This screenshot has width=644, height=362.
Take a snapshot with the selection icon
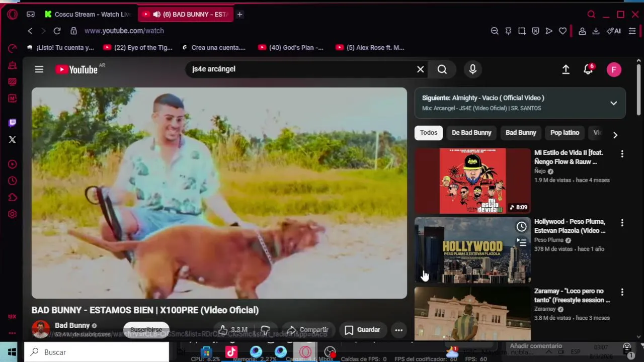click(522, 31)
